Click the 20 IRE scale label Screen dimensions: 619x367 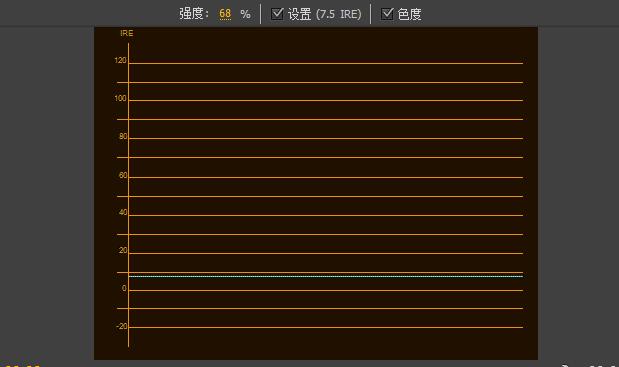tap(123, 251)
